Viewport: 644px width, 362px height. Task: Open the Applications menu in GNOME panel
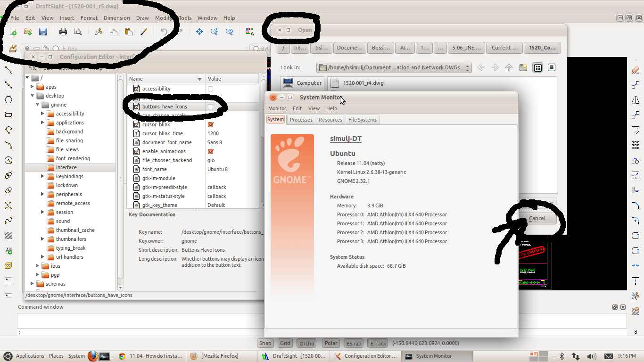[30, 356]
